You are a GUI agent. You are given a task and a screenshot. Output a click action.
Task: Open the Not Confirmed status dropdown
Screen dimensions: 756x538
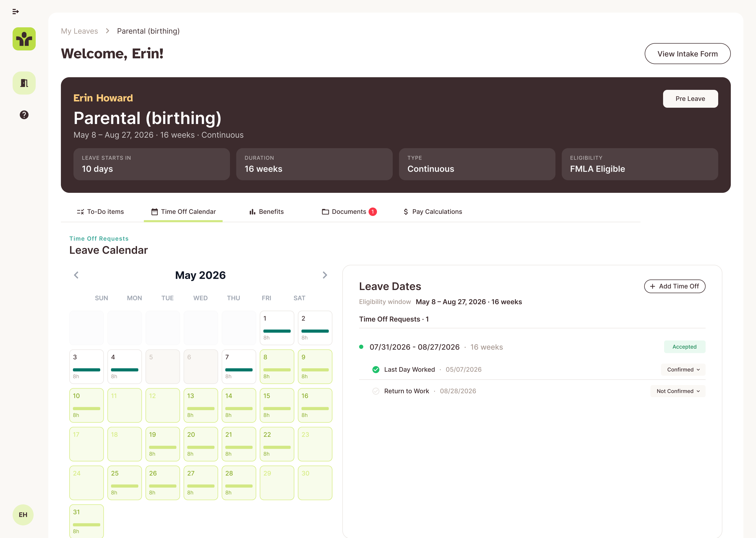pyautogui.click(x=678, y=391)
